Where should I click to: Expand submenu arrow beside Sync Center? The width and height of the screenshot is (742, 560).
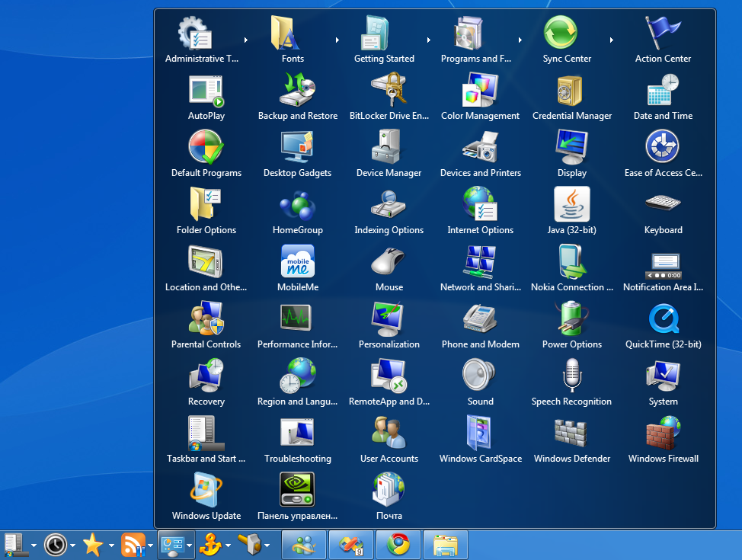click(612, 40)
